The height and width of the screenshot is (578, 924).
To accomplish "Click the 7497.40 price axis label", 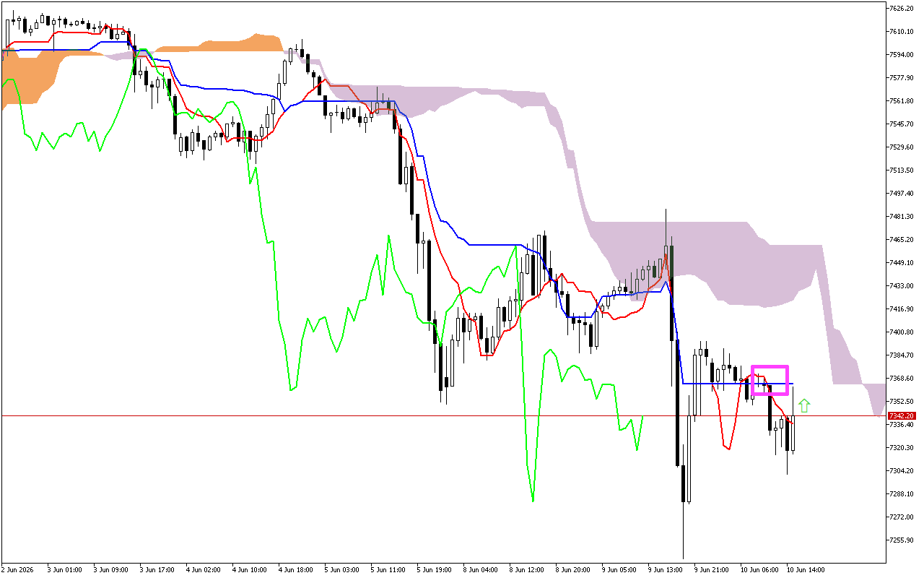I will (902, 194).
